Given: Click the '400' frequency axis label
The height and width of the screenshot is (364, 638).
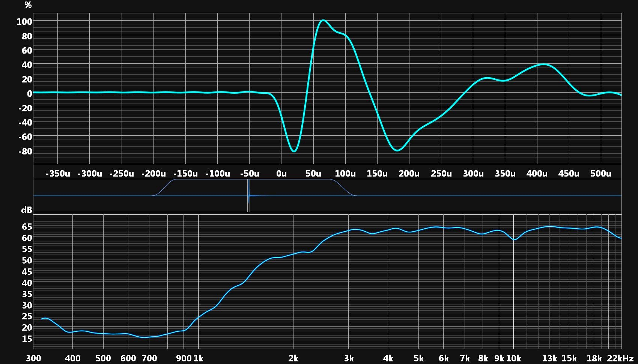Looking at the screenshot, I should coord(73,358).
